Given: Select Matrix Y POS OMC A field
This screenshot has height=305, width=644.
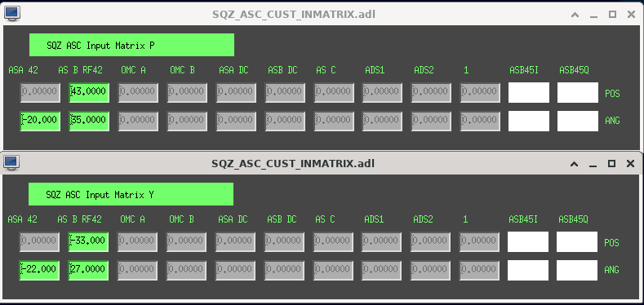Looking at the screenshot, I should tap(138, 241).
